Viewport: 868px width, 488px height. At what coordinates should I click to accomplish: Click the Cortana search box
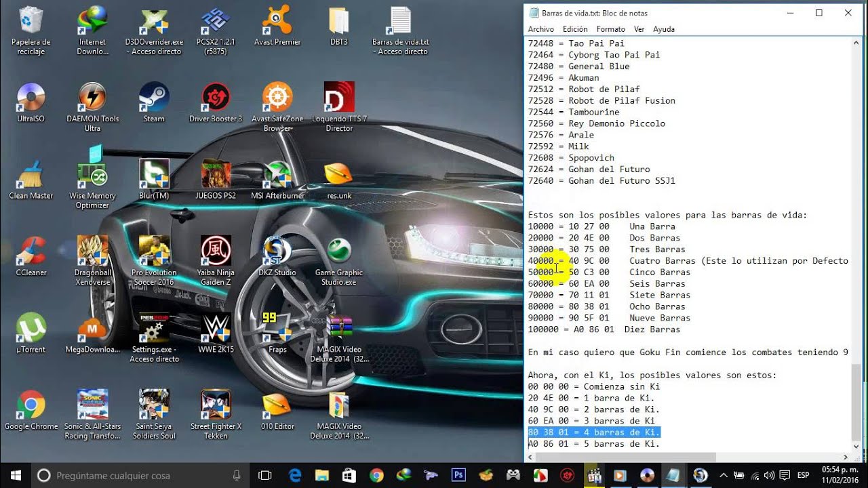tap(140, 475)
